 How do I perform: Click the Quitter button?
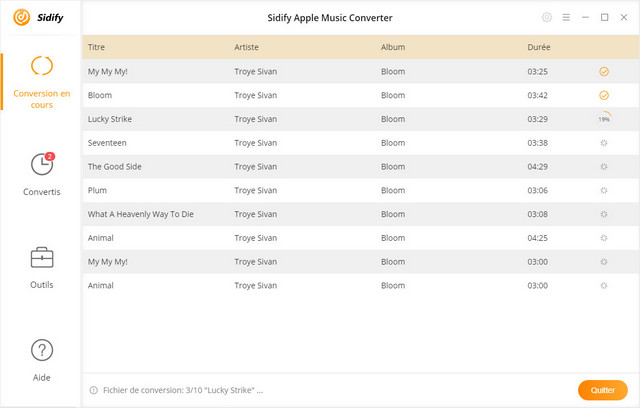click(602, 390)
